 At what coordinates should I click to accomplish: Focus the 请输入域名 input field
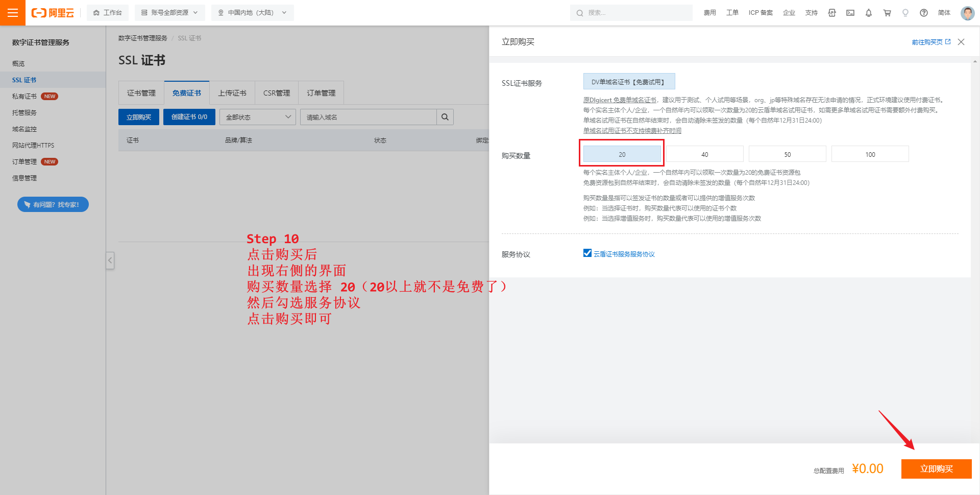(x=369, y=117)
